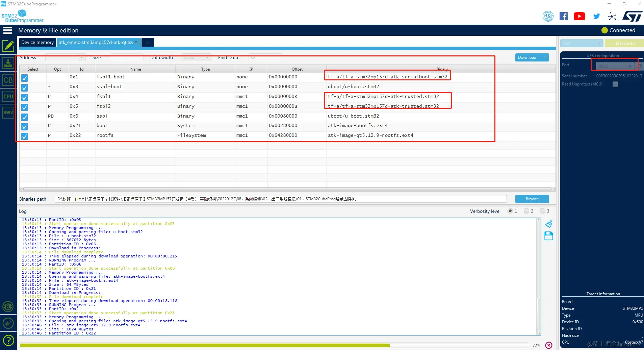Click the Id column header

point(81,69)
